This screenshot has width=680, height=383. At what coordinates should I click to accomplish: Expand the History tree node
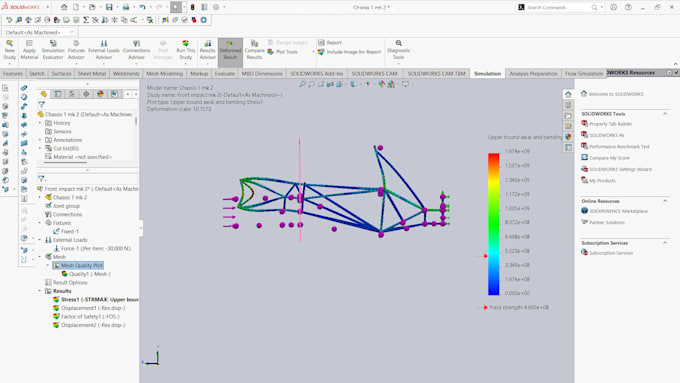click(40, 123)
